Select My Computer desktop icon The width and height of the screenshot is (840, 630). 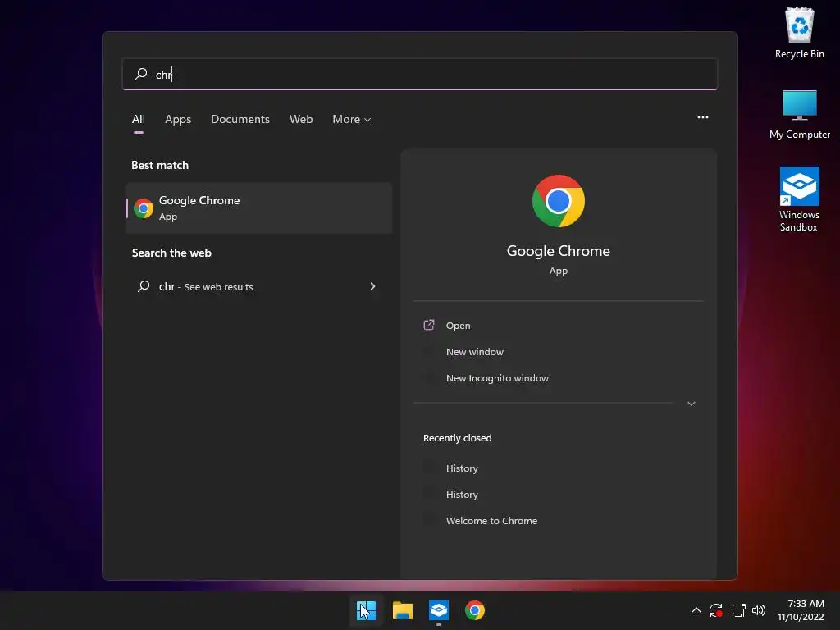(x=799, y=115)
